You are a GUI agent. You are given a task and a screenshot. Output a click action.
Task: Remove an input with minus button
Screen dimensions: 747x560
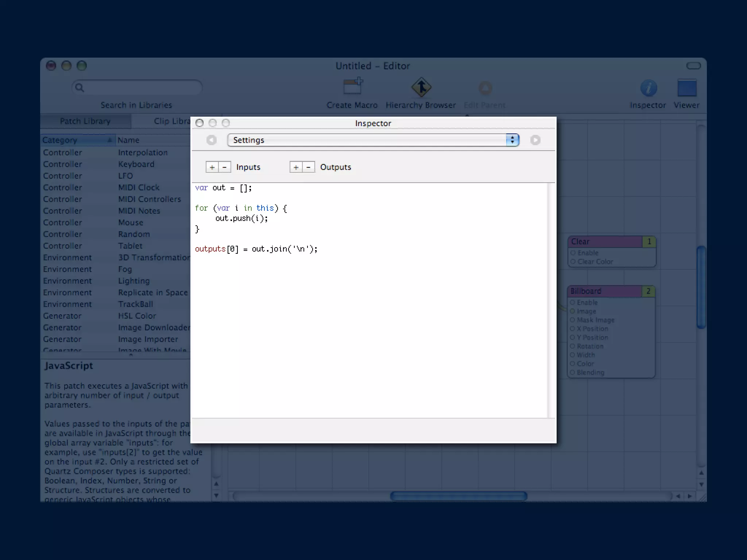point(224,167)
